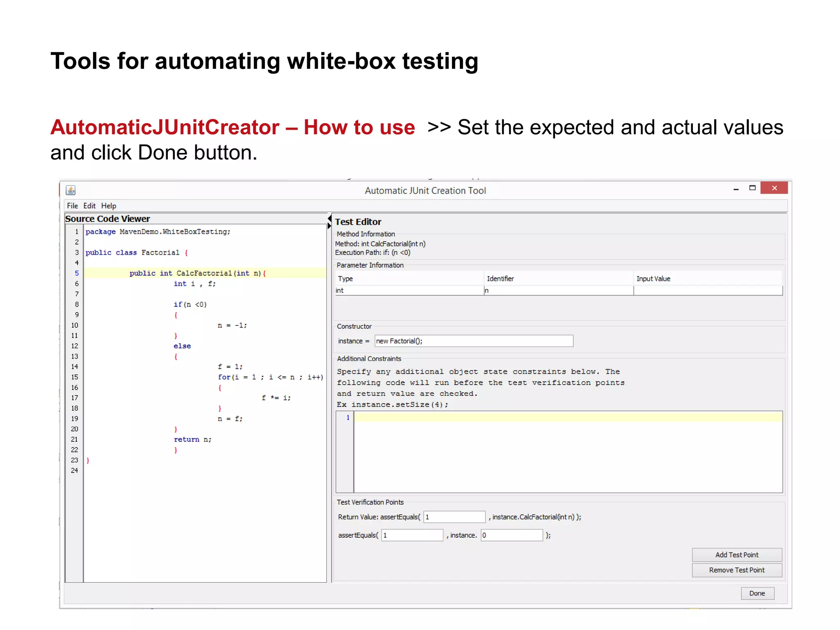
Task: Click the Java app icon in title bar
Action: pos(71,190)
